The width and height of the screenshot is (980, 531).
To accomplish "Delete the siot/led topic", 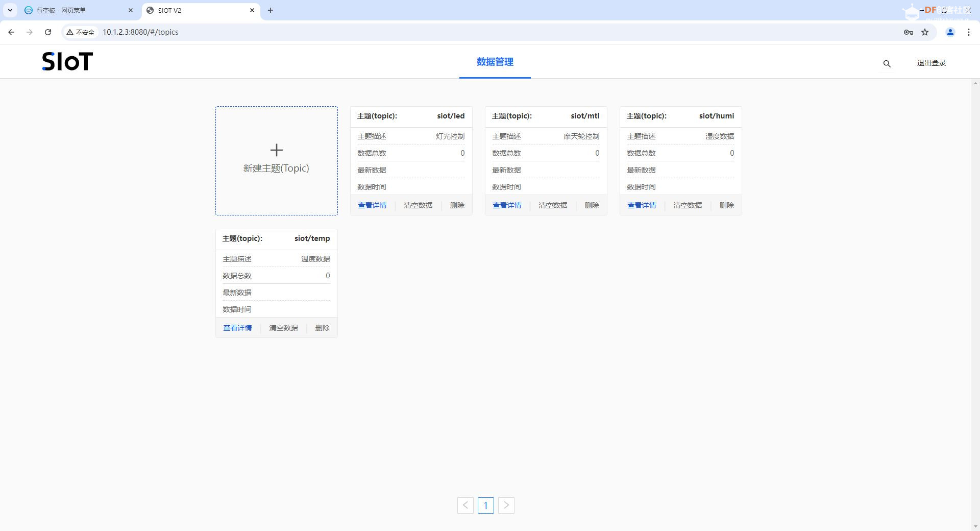I will tap(457, 205).
